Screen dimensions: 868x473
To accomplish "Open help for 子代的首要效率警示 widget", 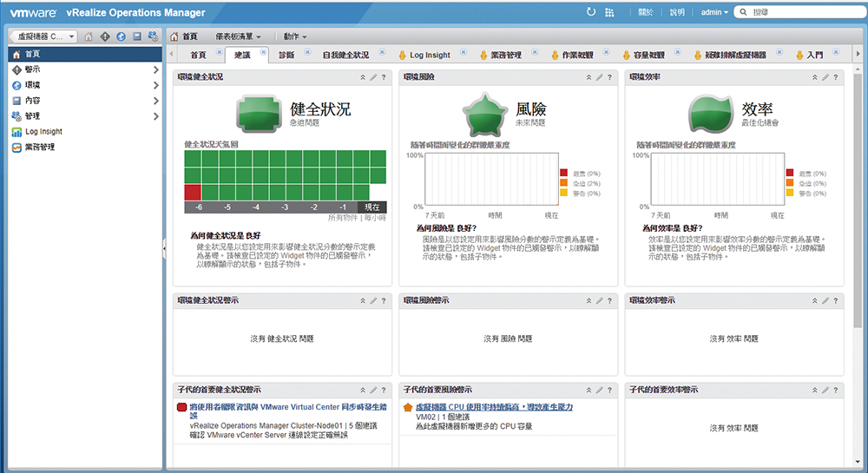I will [x=835, y=390].
